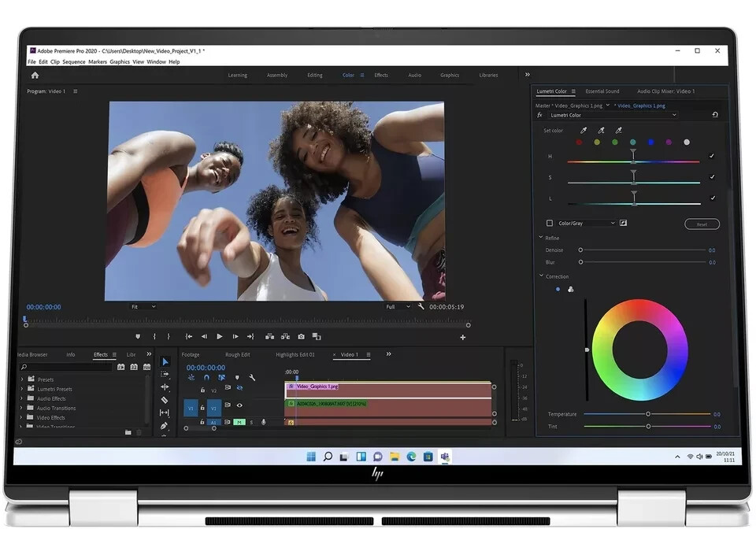The width and height of the screenshot is (756, 555).
Task: Click the Lift button
Action: [269, 336]
